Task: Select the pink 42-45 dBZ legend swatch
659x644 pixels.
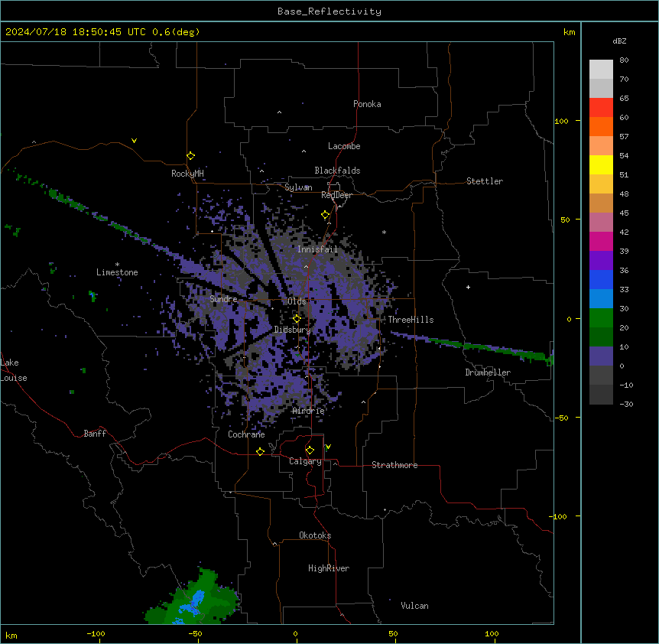Action: tap(601, 223)
